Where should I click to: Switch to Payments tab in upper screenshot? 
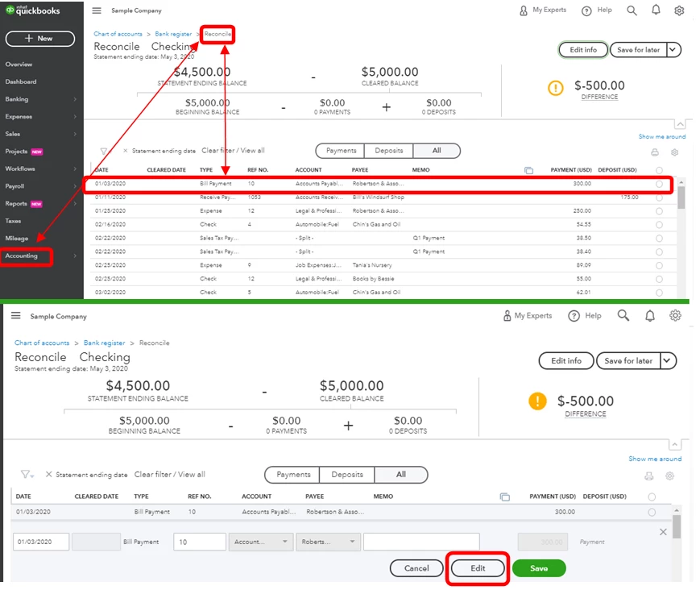[x=341, y=151]
